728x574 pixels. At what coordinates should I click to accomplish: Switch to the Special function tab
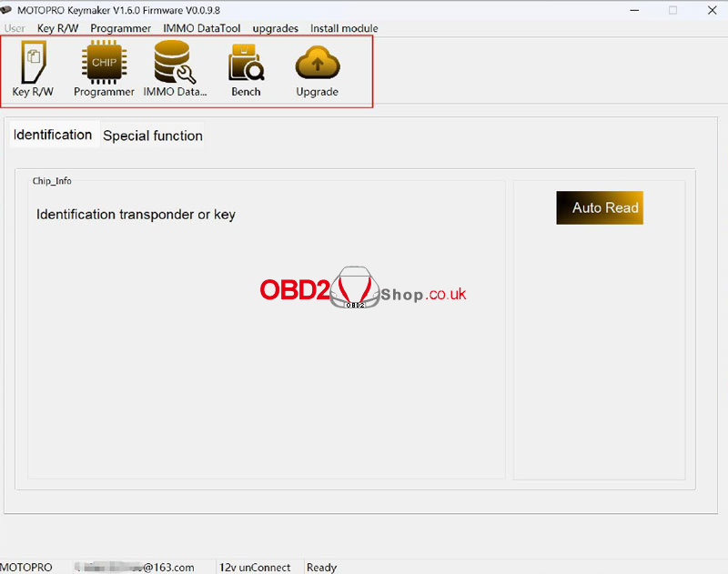tap(153, 136)
